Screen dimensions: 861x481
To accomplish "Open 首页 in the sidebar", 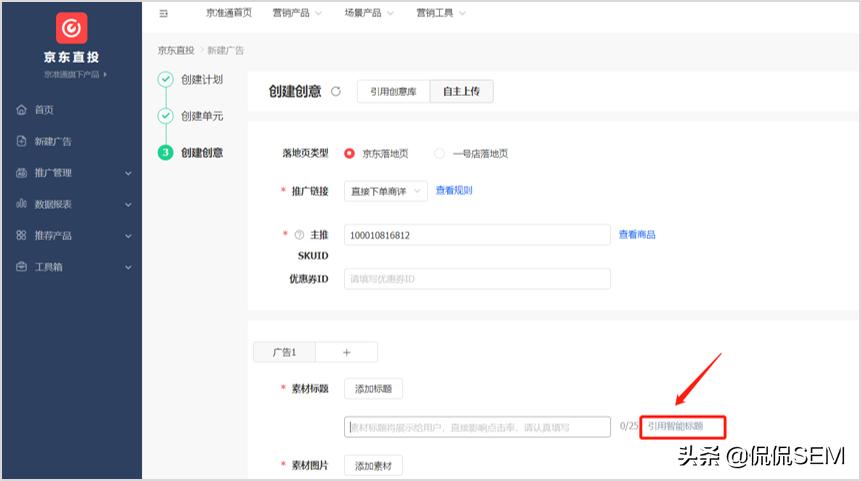I will (x=44, y=110).
